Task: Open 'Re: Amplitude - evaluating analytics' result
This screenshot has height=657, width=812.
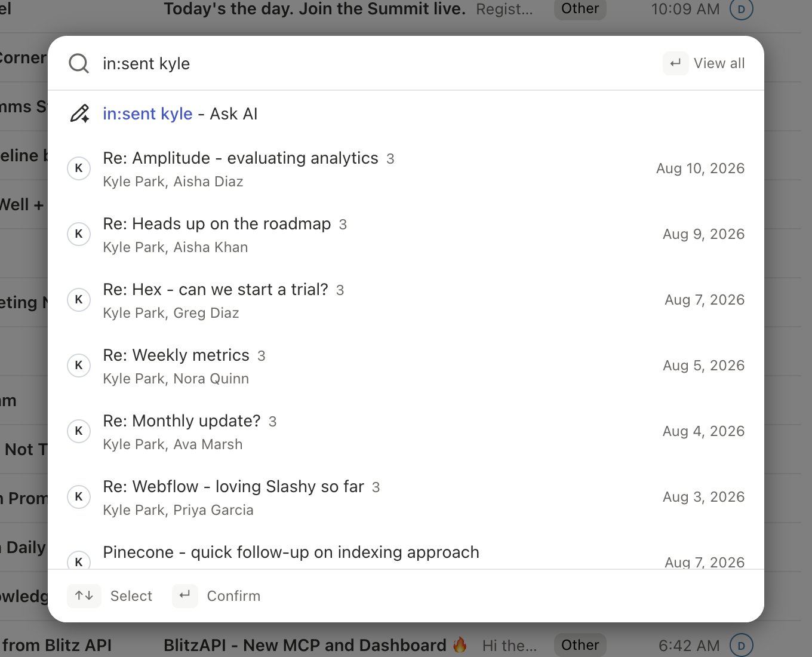Action: click(x=406, y=168)
